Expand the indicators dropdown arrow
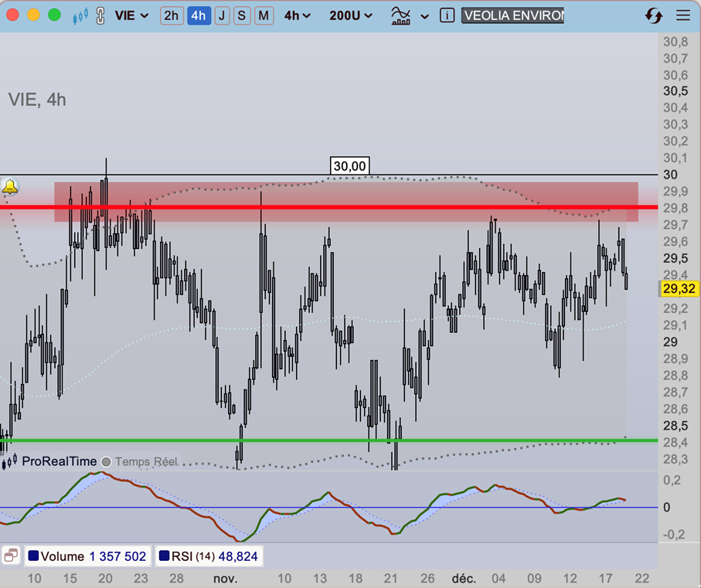The height and width of the screenshot is (588, 701). [x=424, y=16]
